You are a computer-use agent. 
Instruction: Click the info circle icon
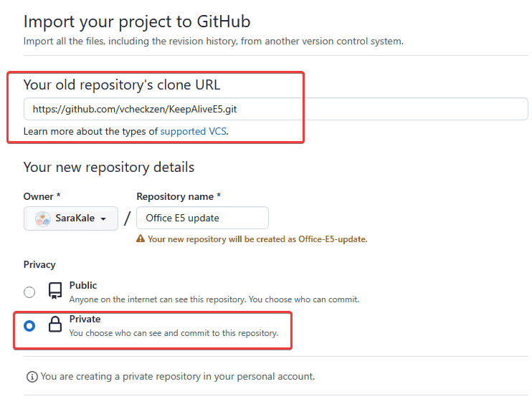(32, 376)
